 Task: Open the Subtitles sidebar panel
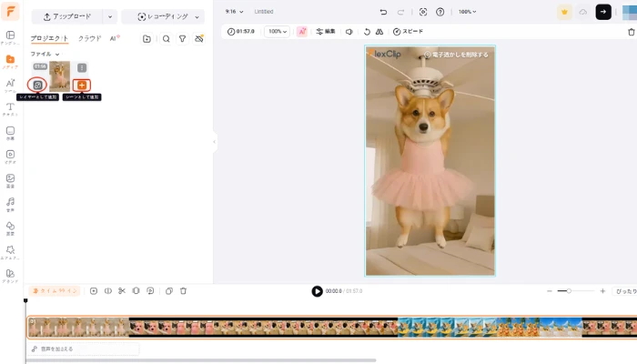click(10, 133)
